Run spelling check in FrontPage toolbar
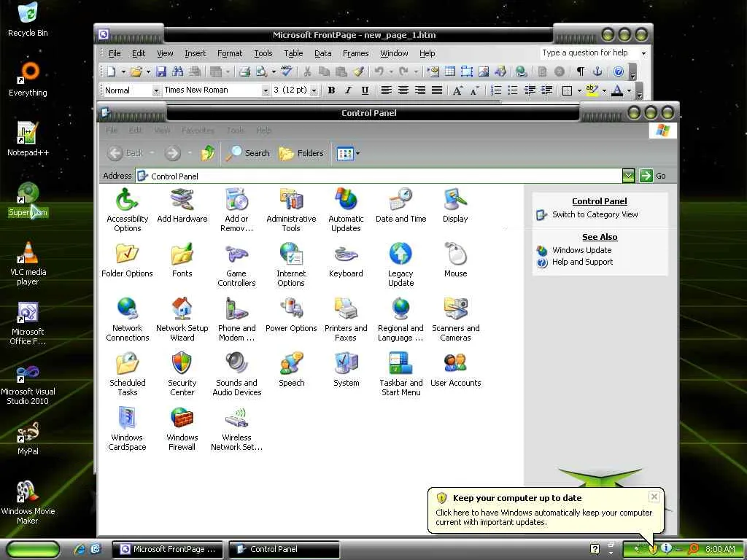The height and width of the screenshot is (560, 747). coord(286,71)
